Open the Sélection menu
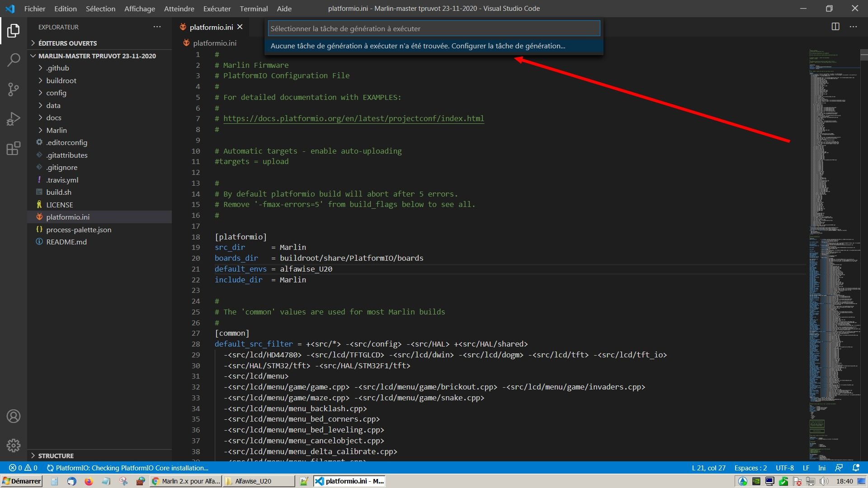The width and height of the screenshot is (868, 488). pos(100,9)
